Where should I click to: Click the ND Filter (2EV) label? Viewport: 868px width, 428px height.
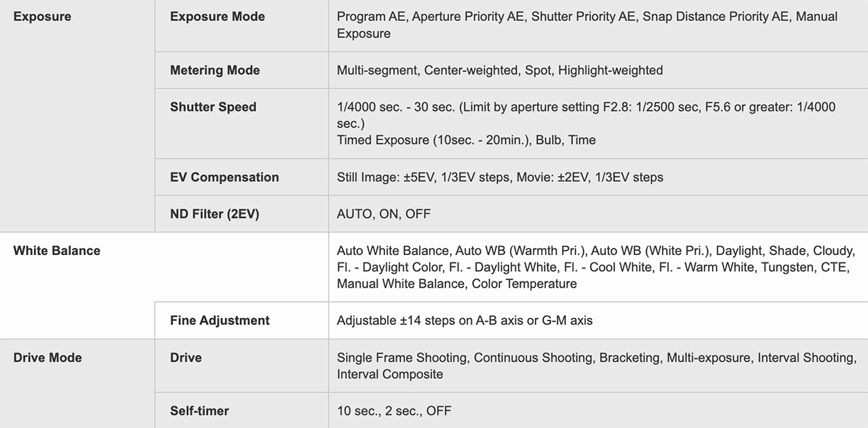(214, 214)
